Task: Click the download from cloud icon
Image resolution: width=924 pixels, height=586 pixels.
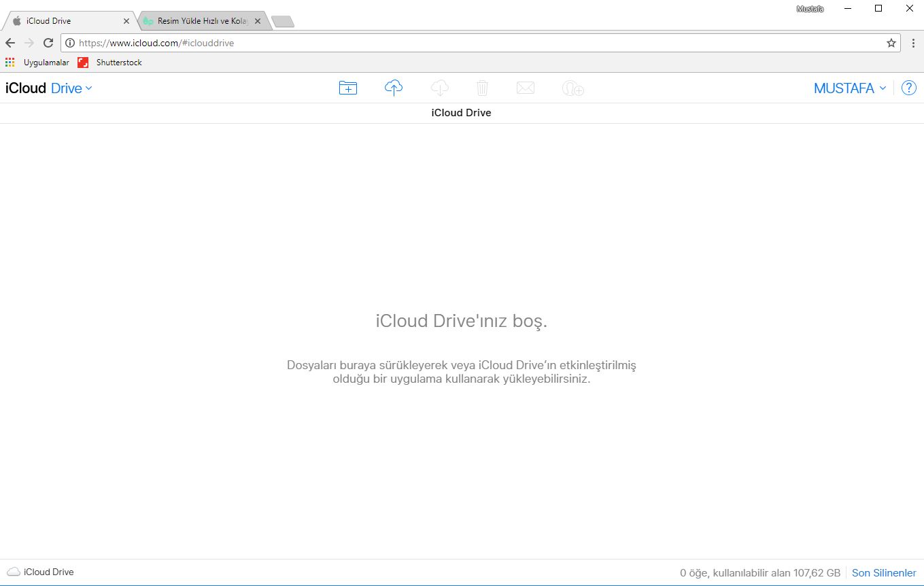Action: tap(440, 88)
